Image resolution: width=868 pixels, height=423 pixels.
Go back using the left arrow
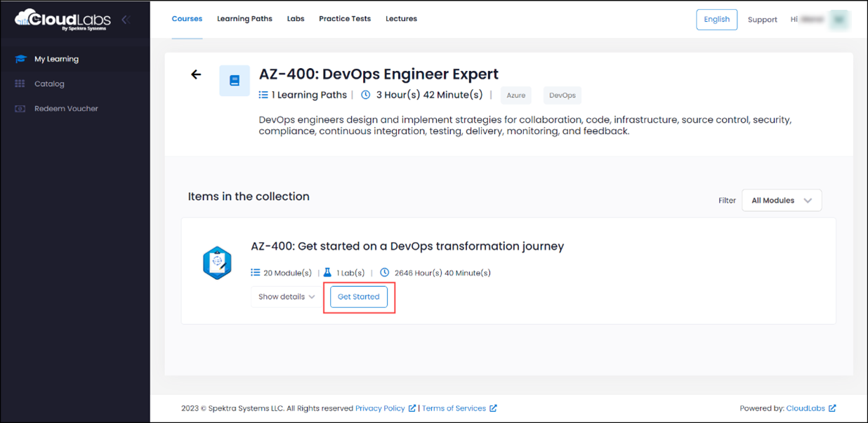(196, 74)
